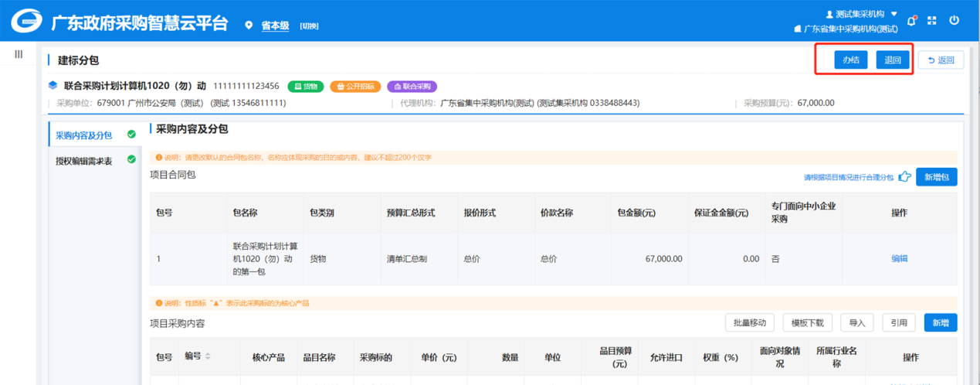Click the power logout icon

[x=955, y=21]
